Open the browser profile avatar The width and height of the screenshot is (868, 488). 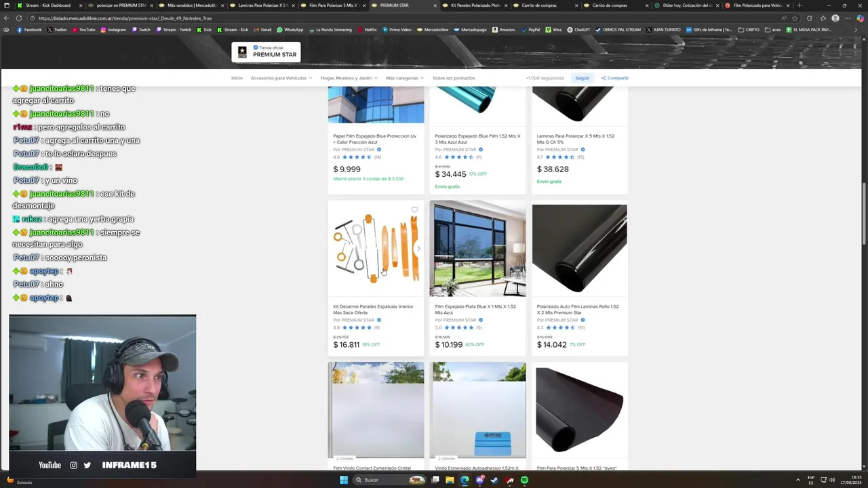click(835, 18)
